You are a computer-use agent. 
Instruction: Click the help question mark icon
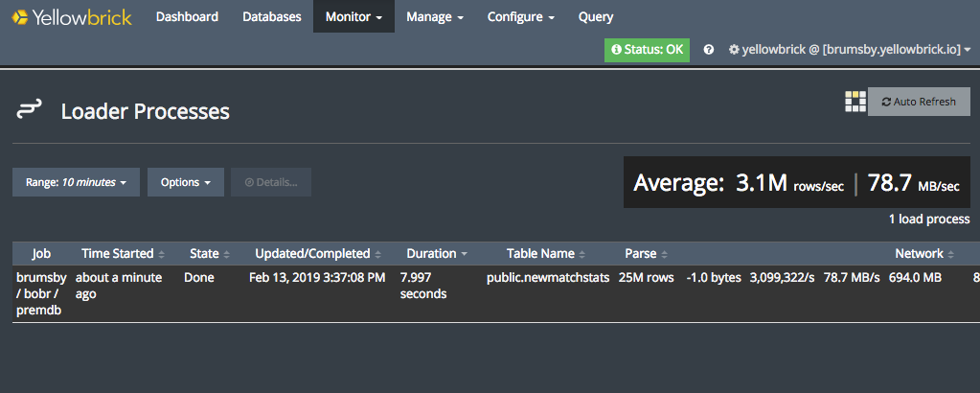(709, 50)
